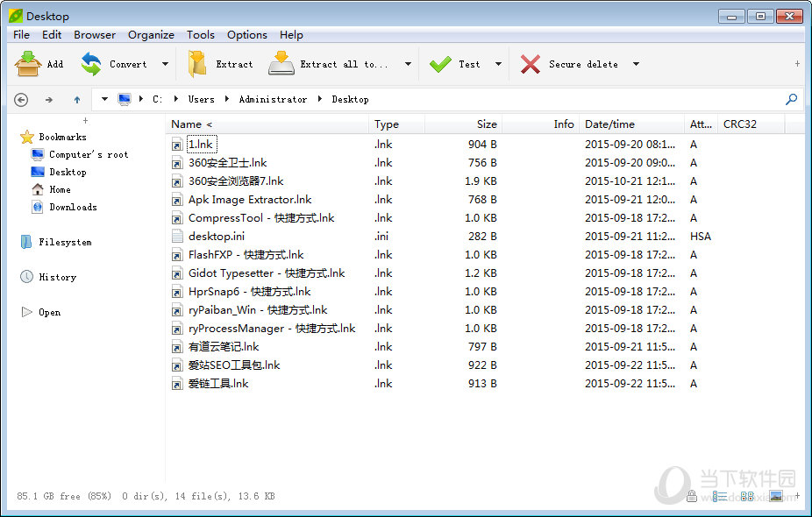The width and height of the screenshot is (812, 517).
Task: Open the Extract all to dropdown arrow
Action: (408, 64)
